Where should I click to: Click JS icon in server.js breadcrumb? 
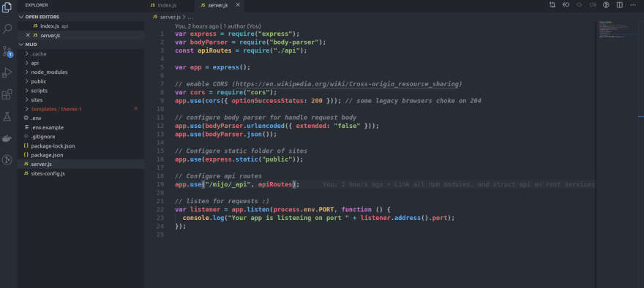(155, 17)
